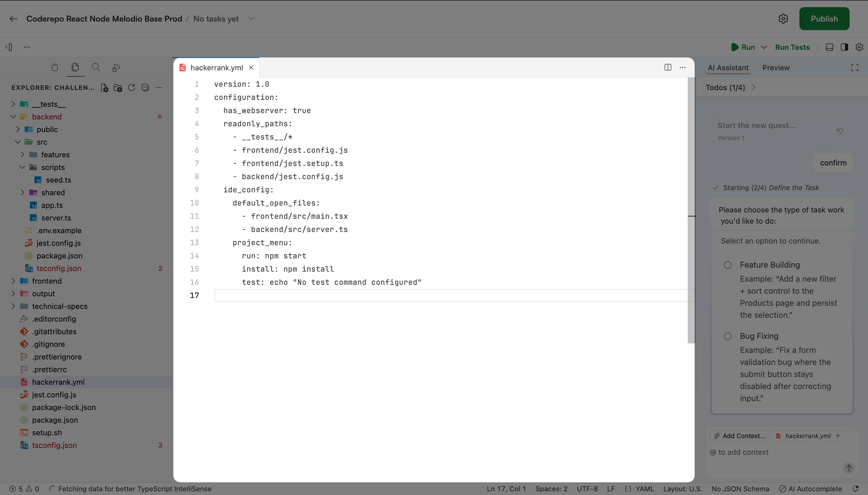Image resolution: width=868 pixels, height=495 pixels.
Task: Switch to the Preview tab
Action: point(776,68)
